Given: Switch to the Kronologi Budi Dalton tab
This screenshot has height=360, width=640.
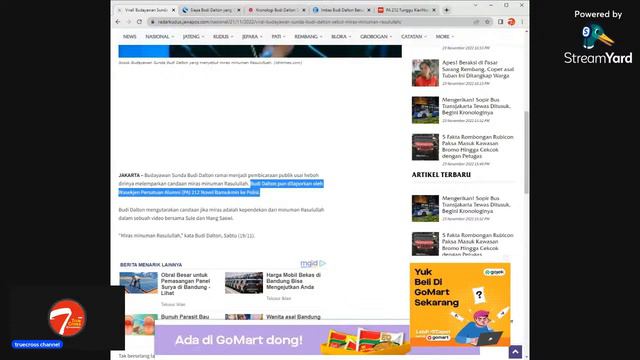Looking at the screenshot, I should (276, 10).
